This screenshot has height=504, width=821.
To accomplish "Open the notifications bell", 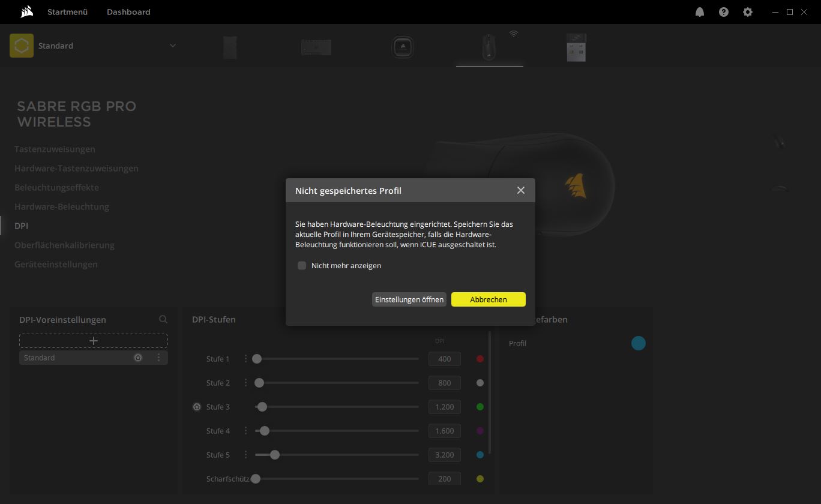I will [x=700, y=12].
